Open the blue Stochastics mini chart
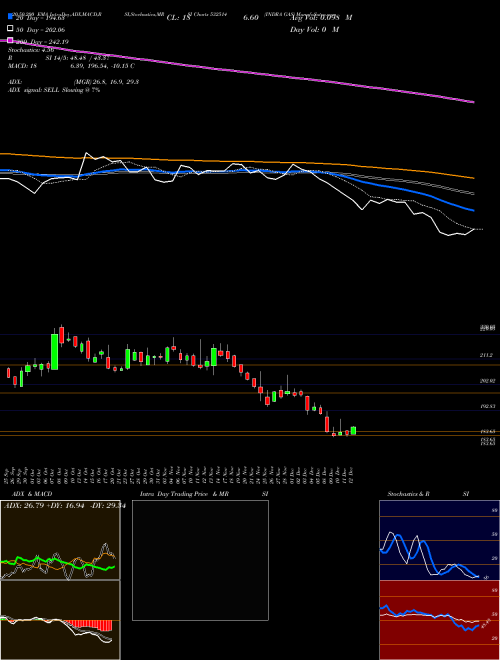 click(x=439, y=540)
